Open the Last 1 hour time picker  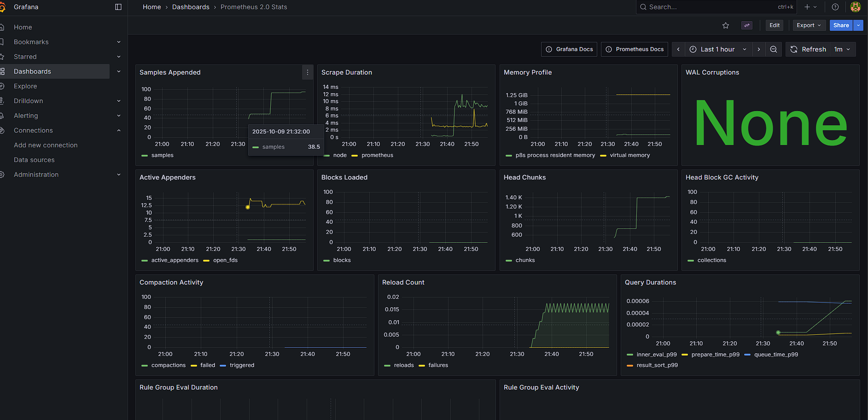click(x=717, y=49)
